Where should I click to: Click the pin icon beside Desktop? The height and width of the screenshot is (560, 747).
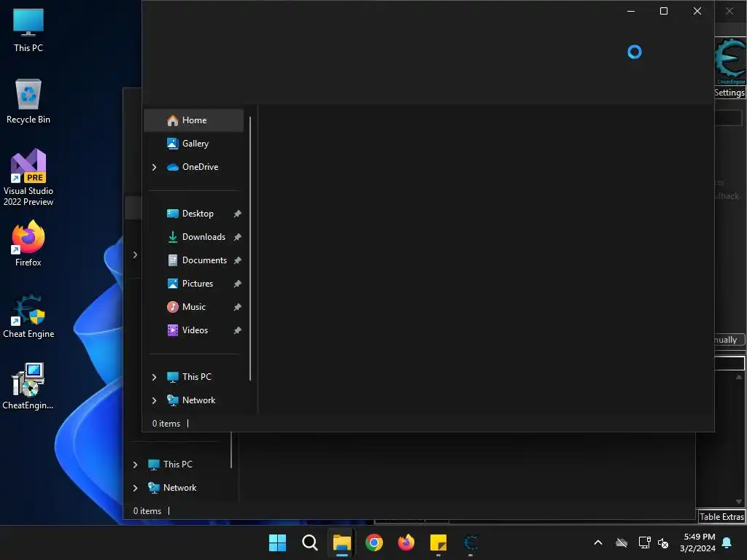point(237,214)
